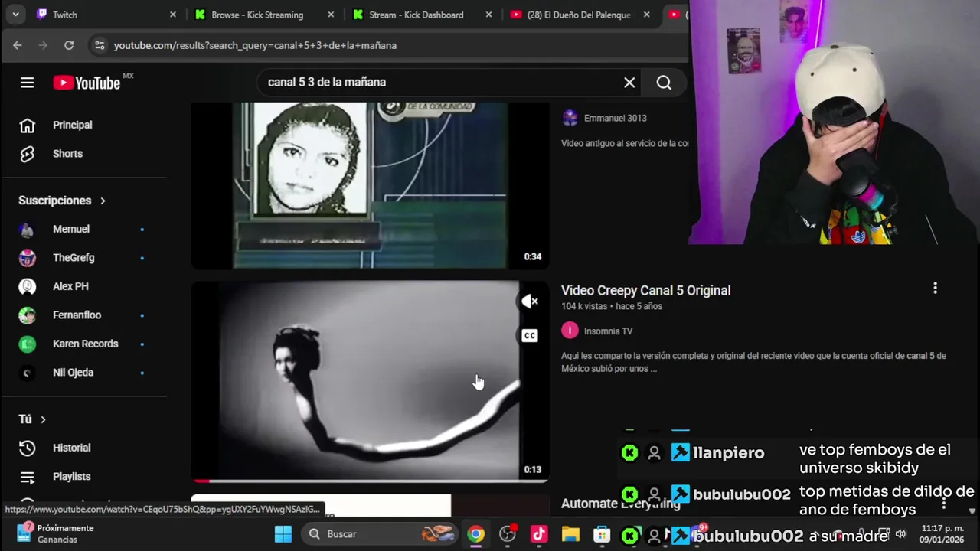Click the OBS Studio taskbar icon
This screenshot has height=551, width=980.
tap(508, 534)
